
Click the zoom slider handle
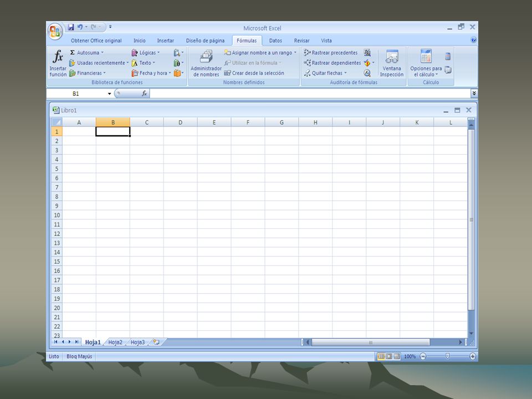coord(448,356)
